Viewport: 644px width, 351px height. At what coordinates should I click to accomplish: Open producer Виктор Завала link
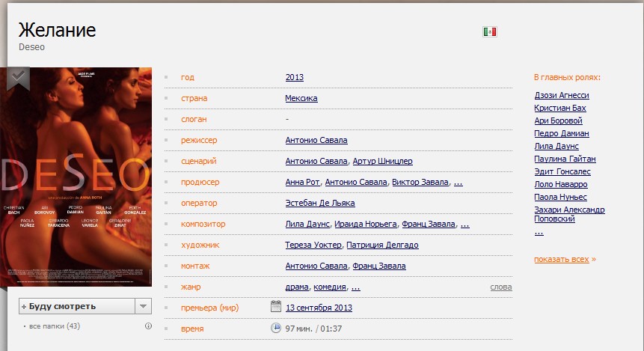[420, 182]
